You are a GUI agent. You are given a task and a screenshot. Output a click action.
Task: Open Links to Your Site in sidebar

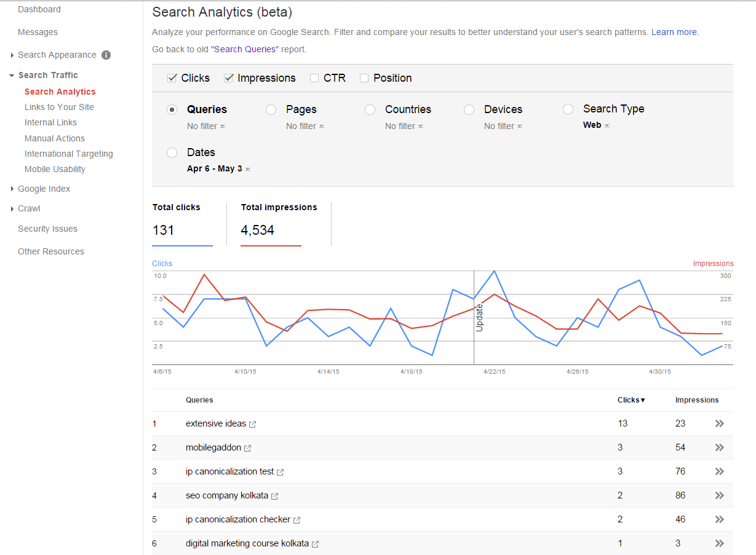coord(59,107)
